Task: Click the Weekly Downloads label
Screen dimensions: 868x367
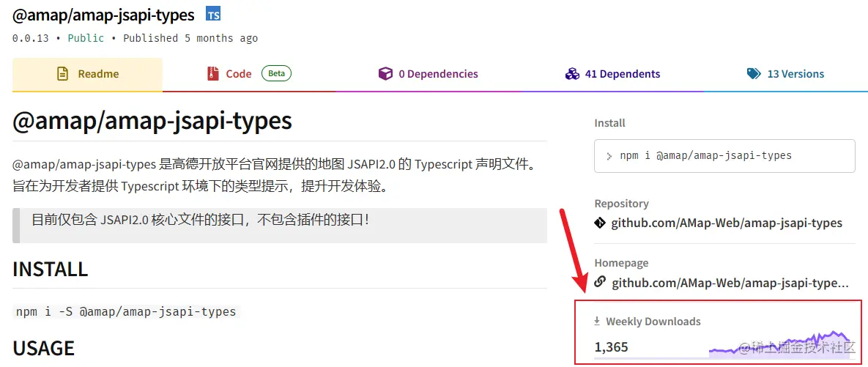Action: (653, 321)
